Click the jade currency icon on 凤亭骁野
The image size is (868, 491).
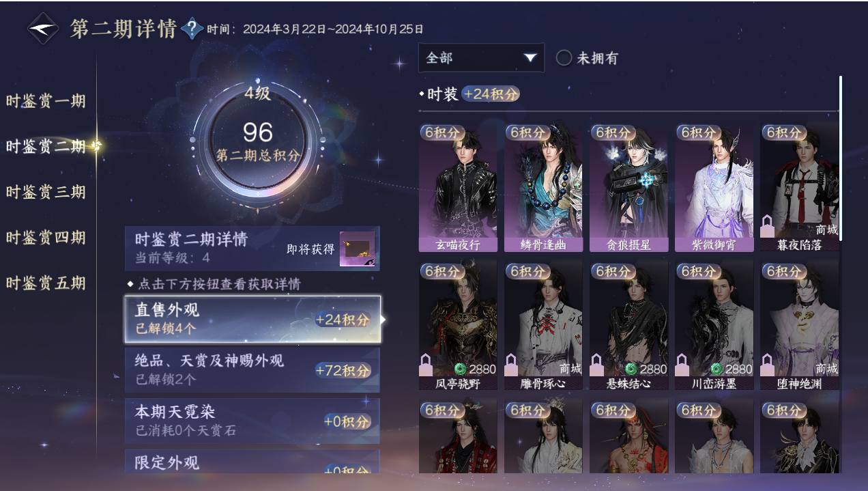[x=461, y=369]
